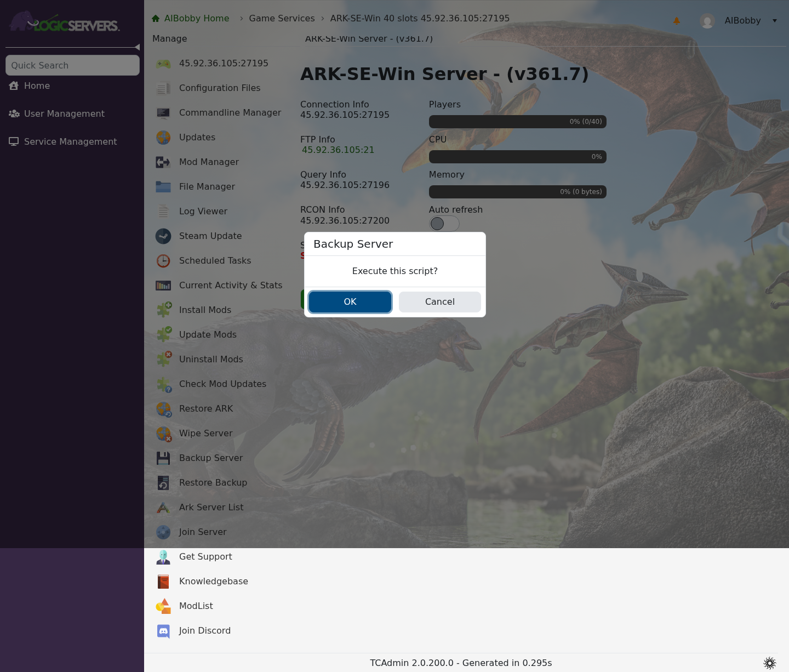Collapse the sidebar with the arrow

pyautogui.click(x=137, y=47)
